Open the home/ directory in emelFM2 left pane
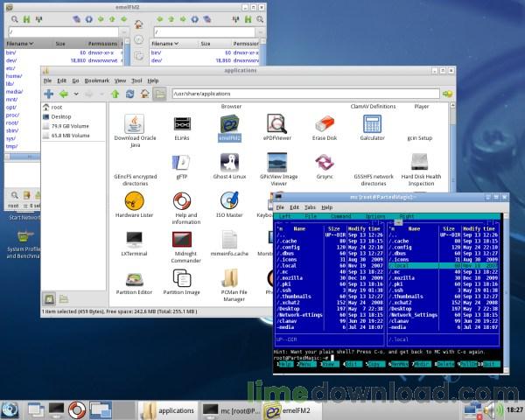 pyautogui.click(x=14, y=76)
